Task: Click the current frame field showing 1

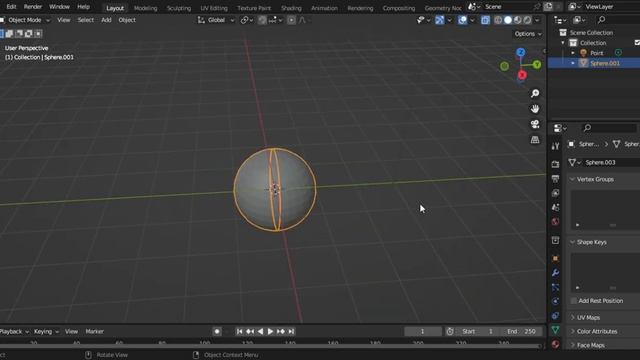Action: 422,331
